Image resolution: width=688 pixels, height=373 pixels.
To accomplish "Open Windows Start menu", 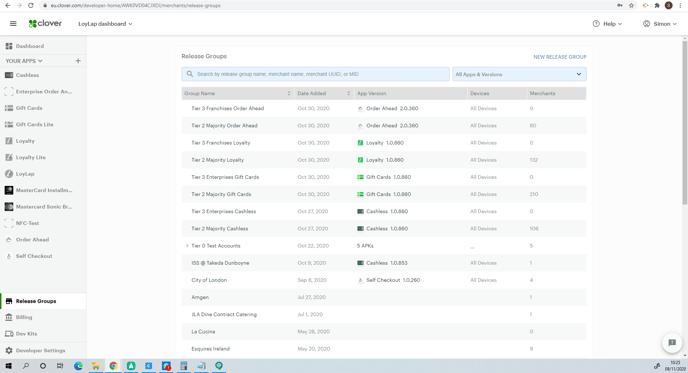I will click(x=8, y=366).
